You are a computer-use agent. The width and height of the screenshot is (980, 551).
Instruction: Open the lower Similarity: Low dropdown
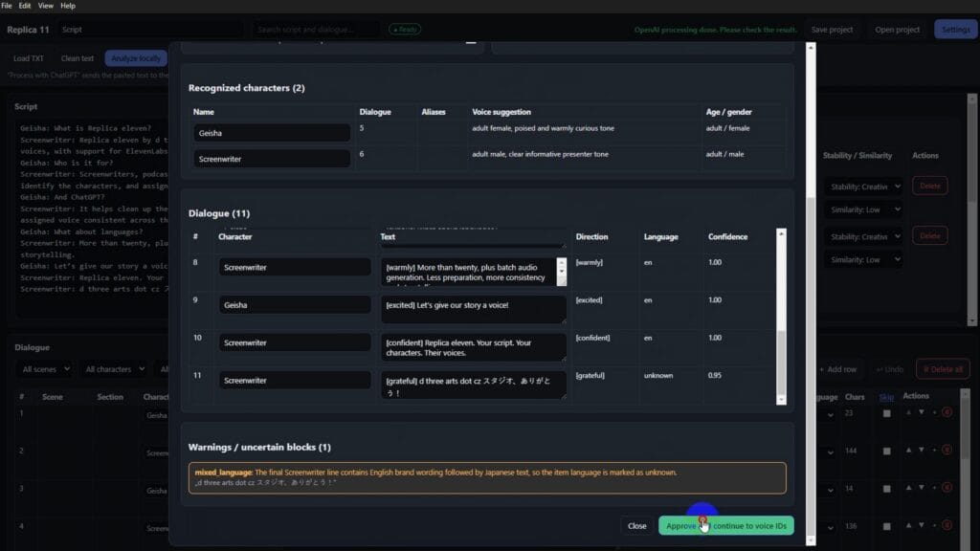click(x=864, y=259)
